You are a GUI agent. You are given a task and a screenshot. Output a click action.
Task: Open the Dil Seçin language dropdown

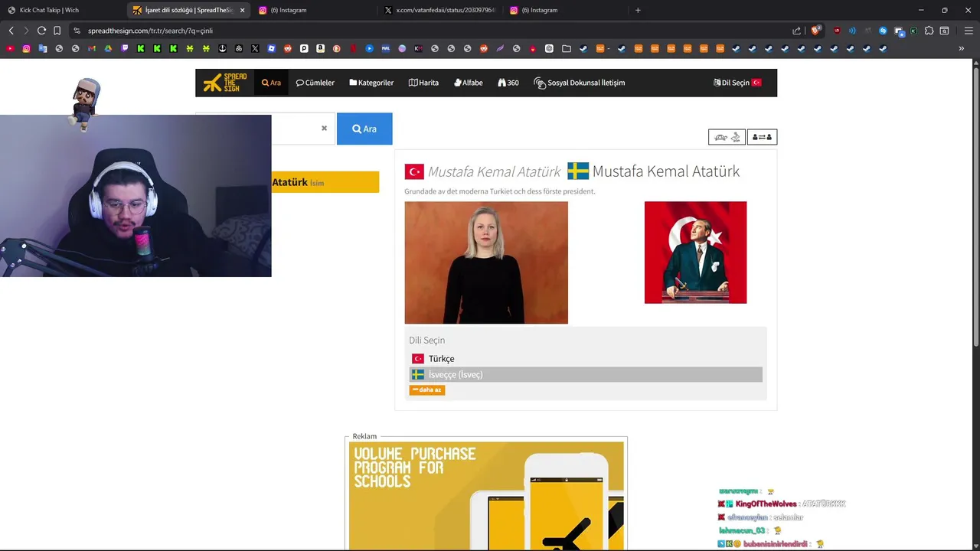737,83
